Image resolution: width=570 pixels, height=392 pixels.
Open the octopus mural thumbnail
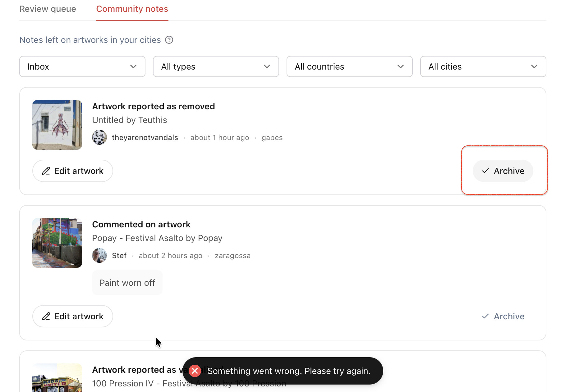[x=57, y=125]
